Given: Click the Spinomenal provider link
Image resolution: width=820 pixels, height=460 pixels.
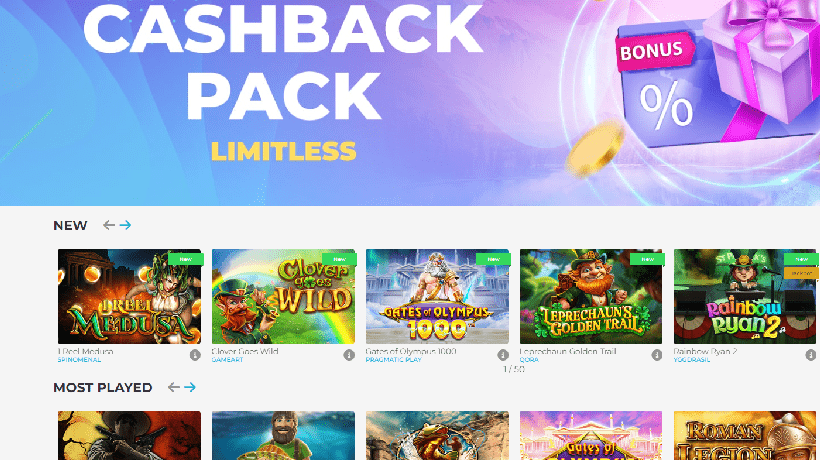Looking at the screenshot, I should click(x=79, y=360).
